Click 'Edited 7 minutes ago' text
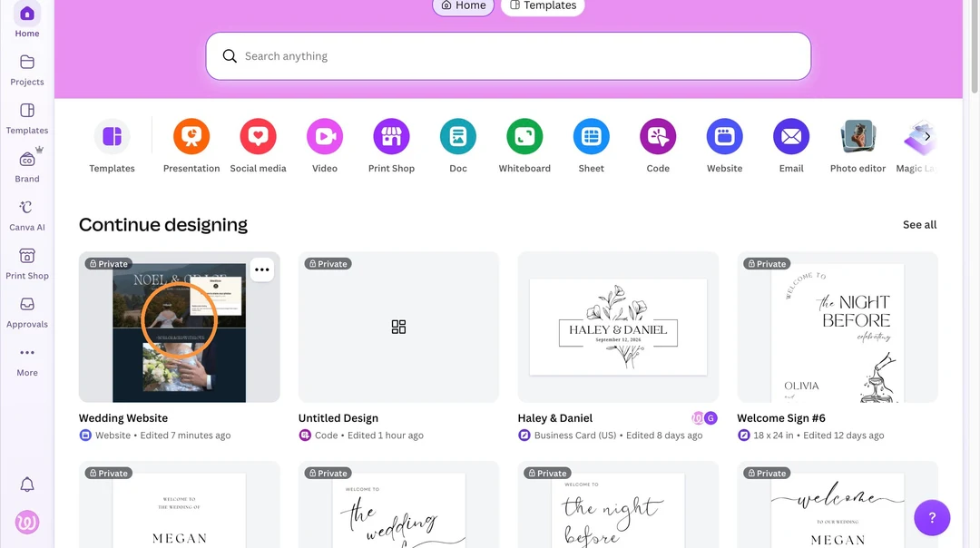The height and width of the screenshot is (548, 980). coord(185,435)
